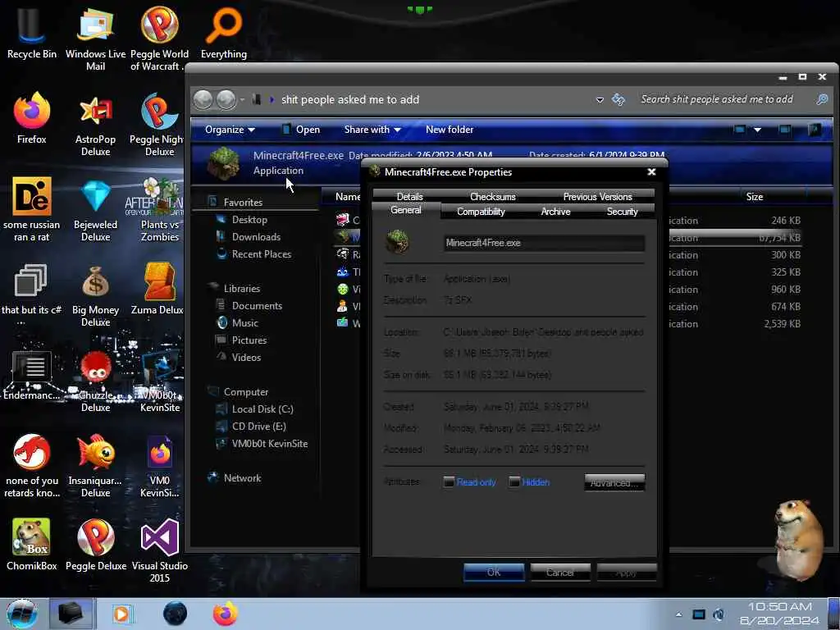This screenshot has height=630, width=840.
Task: Click the Explorer Forward navigation button
Action: pos(226,99)
